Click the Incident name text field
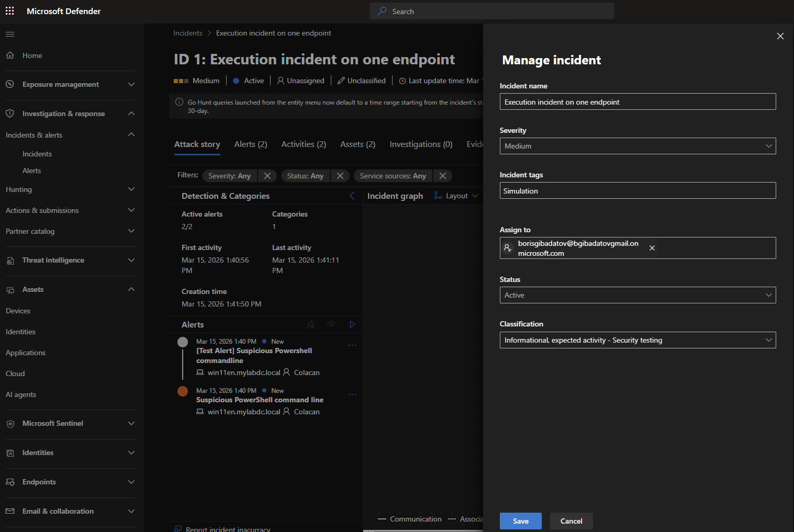The height and width of the screenshot is (532, 794). 638,102
